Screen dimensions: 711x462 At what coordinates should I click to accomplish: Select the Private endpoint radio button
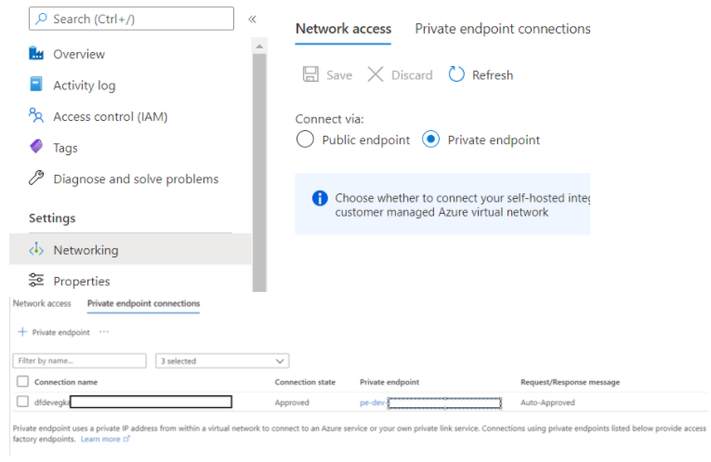click(431, 140)
